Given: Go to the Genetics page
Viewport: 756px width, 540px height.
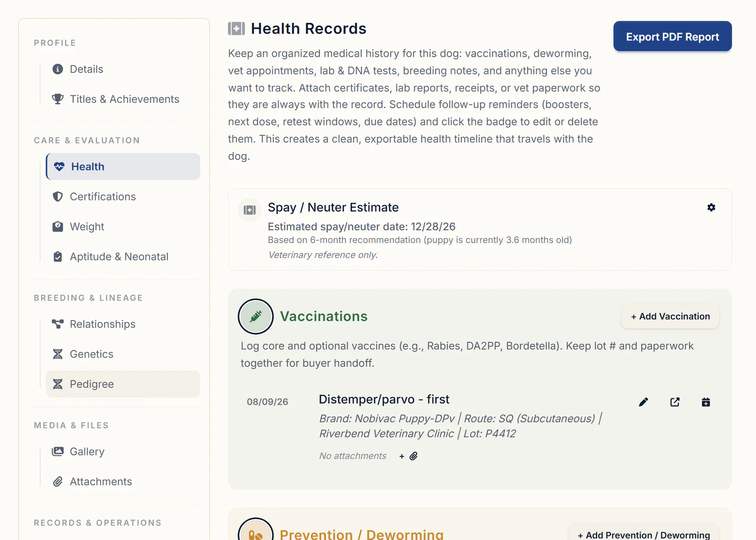Looking at the screenshot, I should [x=123, y=354].
